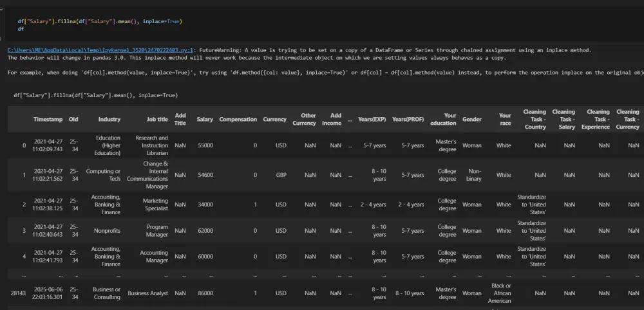Image resolution: width=644 pixels, height=310 pixels.
Task: Select the Timestamp column header
Action: click(x=48, y=120)
